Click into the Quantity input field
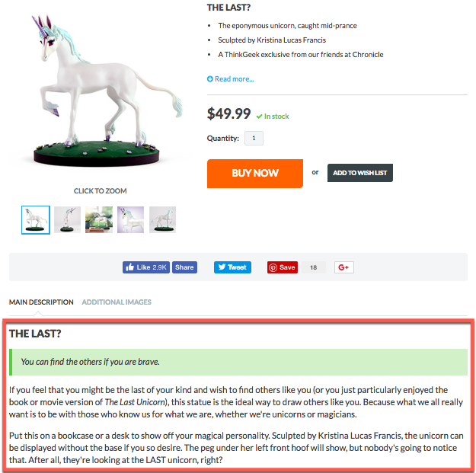The width and height of the screenshot is (476, 473). (x=254, y=138)
